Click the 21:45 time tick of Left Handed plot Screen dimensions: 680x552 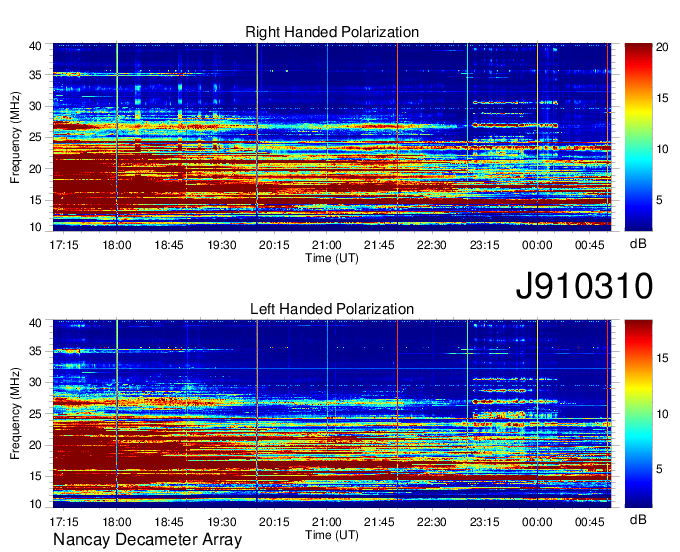pyautogui.click(x=379, y=522)
